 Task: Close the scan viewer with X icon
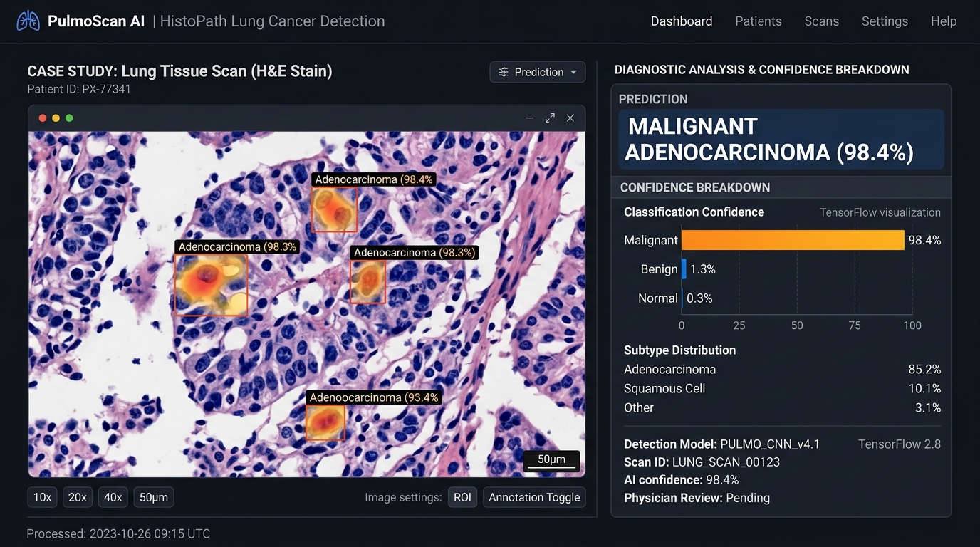[570, 118]
